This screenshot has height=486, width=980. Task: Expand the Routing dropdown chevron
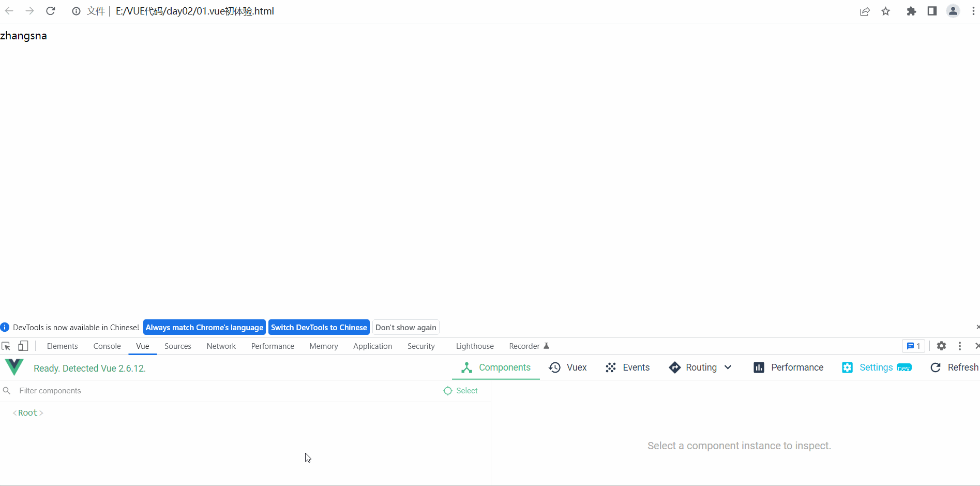tap(728, 367)
